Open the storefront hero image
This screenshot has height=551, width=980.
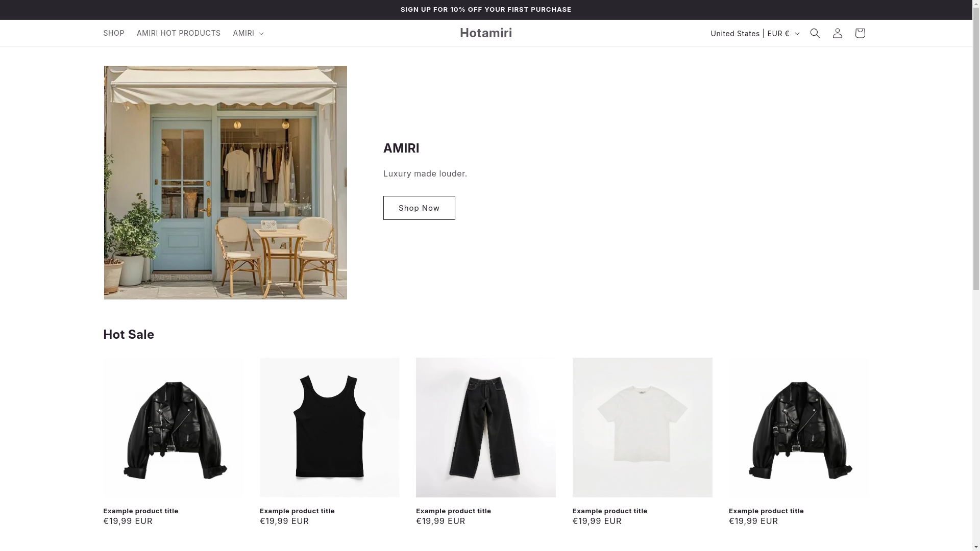point(225,183)
